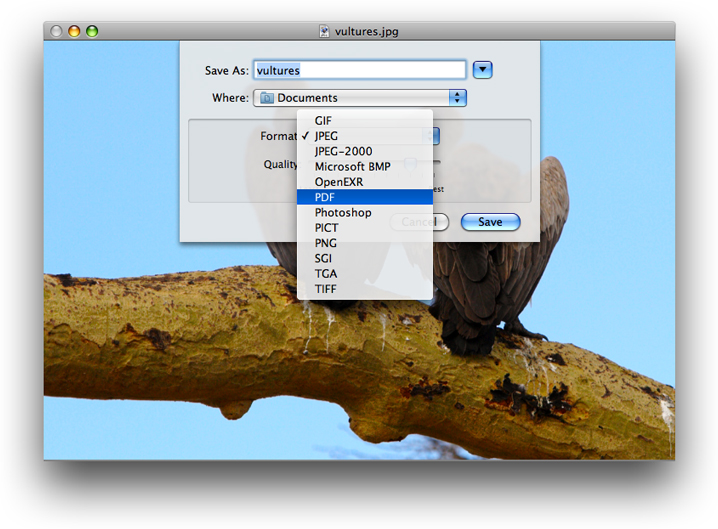
Task: Choose PNG from the format list
Action: point(325,243)
